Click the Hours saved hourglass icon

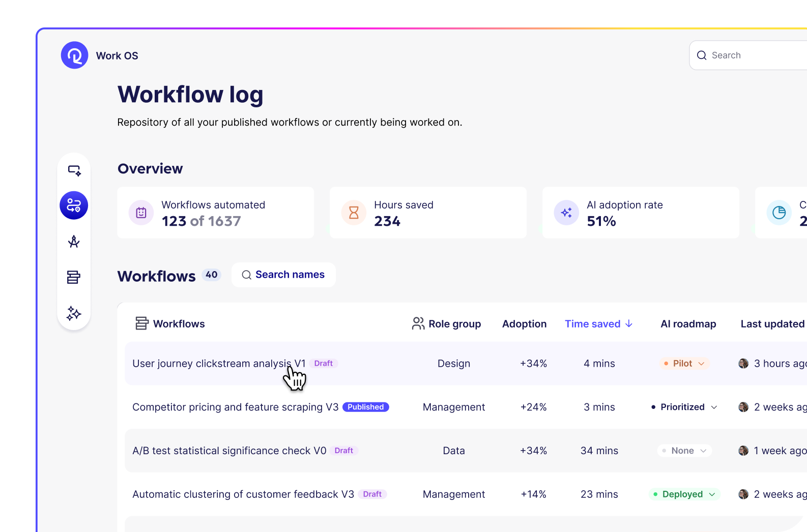point(354,213)
